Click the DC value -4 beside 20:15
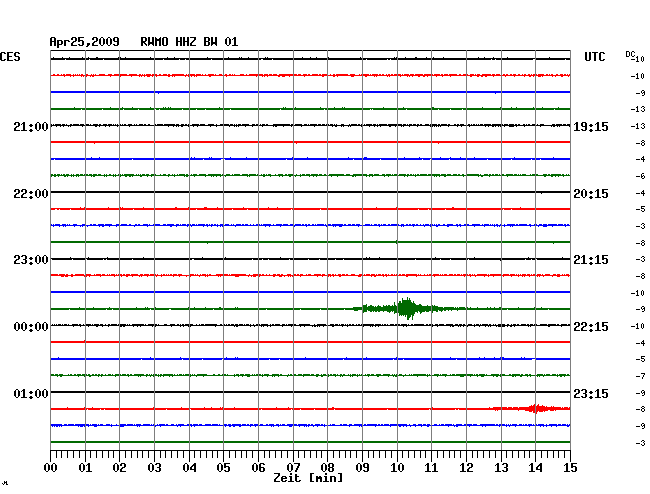The width and height of the screenshot is (650, 494). tap(640, 193)
